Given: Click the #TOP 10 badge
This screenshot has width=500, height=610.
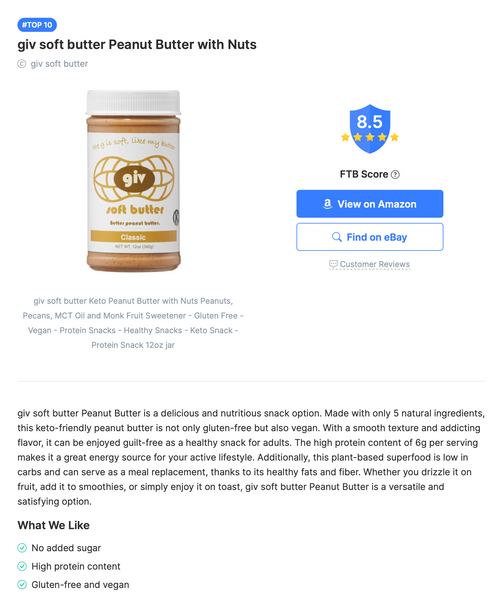Looking at the screenshot, I should 37,25.
